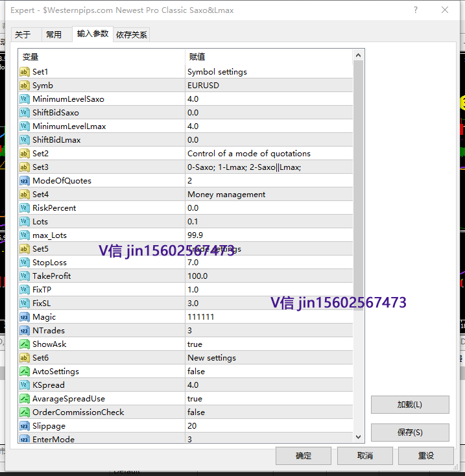Screen dimensions: 465x476
Task: Click the string icon beside Symb
Action: 25,86
